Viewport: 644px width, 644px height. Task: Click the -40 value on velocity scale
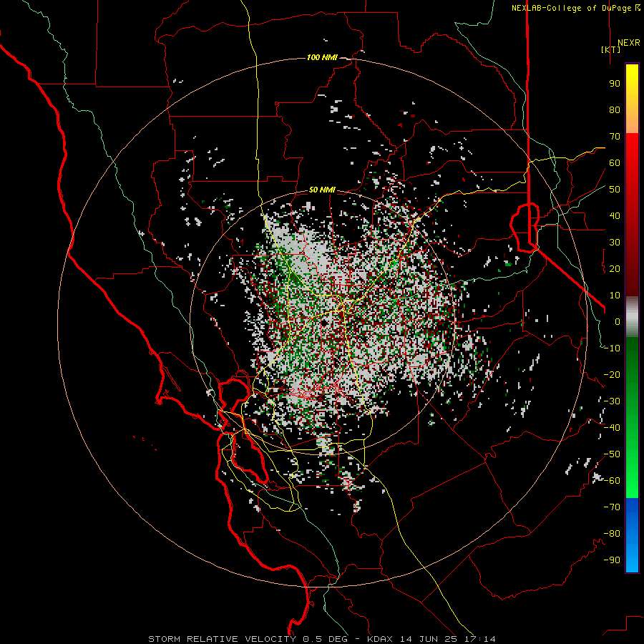612,428
